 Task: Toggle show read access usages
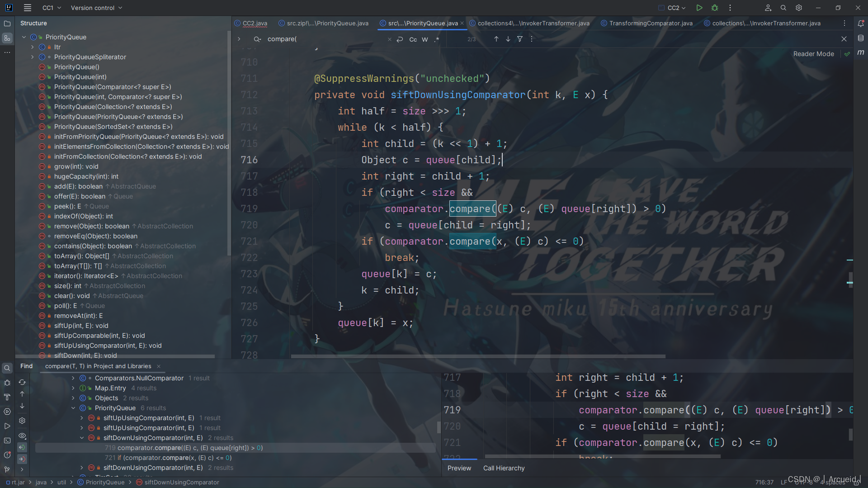click(x=22, y=447)
